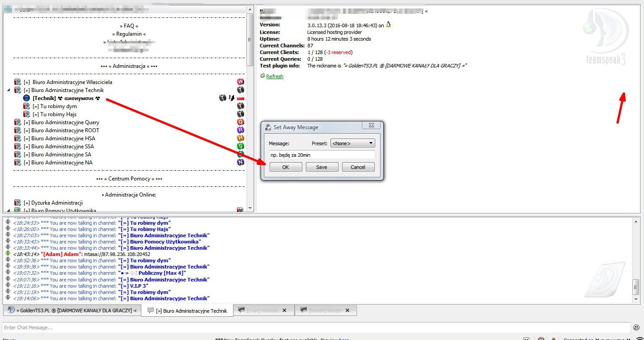Switch to the GoldenTS3.PL server chat tab
644x340 pixels.
coord(72,311)
